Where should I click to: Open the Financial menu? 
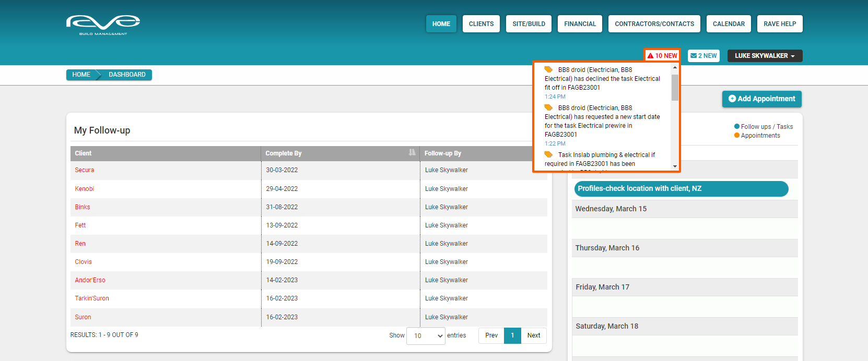[580, 24]
